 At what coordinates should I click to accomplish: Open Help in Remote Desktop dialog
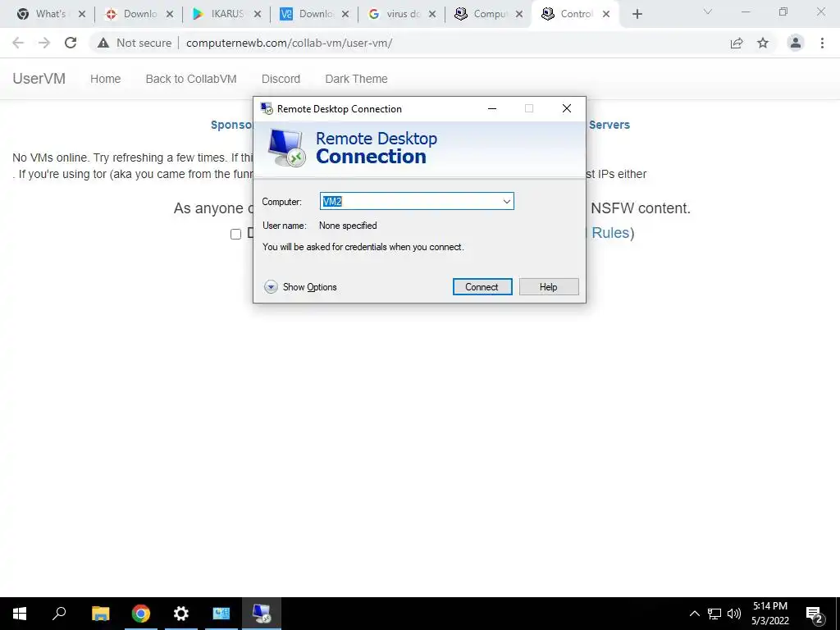(x=549, y=286)
